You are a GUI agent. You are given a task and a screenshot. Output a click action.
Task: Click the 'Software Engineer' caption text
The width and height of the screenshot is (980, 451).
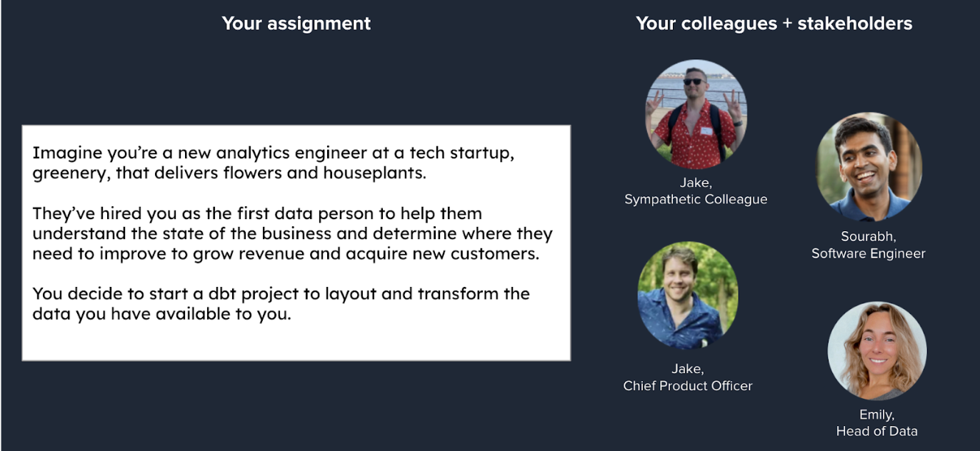pos(869,253)
